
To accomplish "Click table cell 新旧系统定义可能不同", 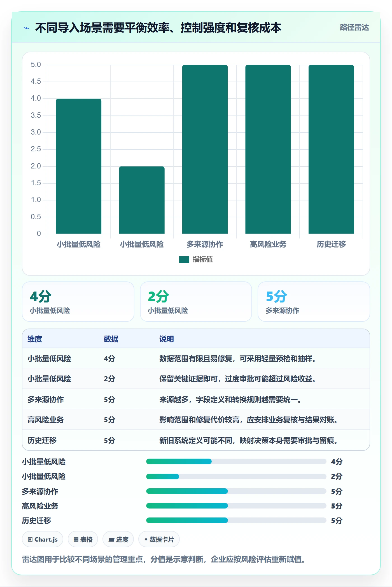I will coord(248,440).
